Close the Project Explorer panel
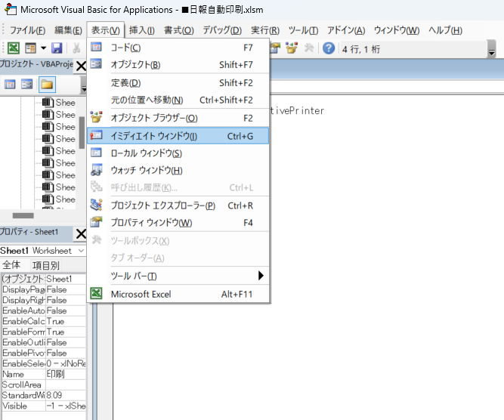 pyautogui.click(x=81, y=66)
